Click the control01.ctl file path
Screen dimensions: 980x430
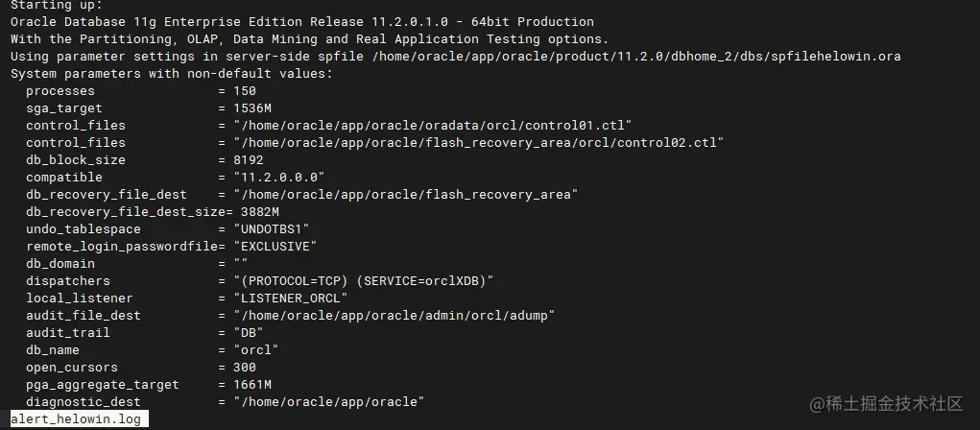[x=432, y=126]
